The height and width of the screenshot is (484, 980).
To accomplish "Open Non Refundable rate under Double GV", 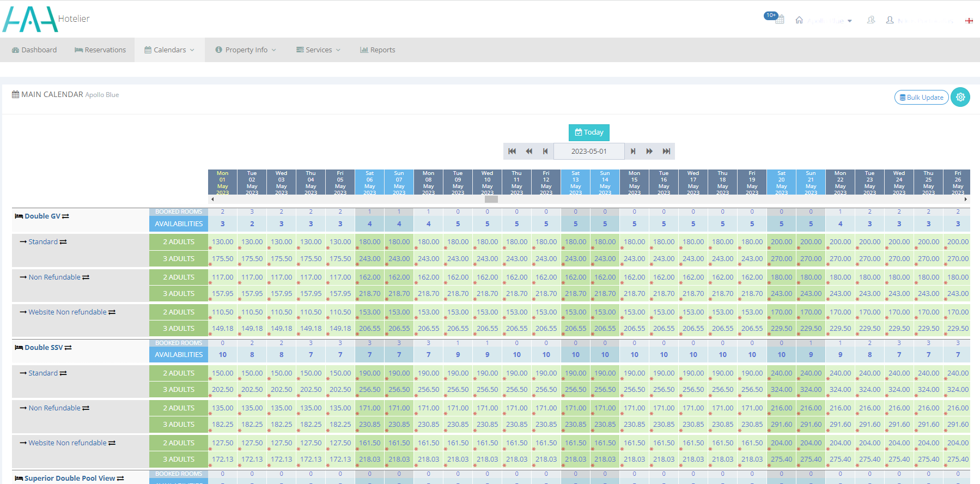I will click(x=54, y=277).
